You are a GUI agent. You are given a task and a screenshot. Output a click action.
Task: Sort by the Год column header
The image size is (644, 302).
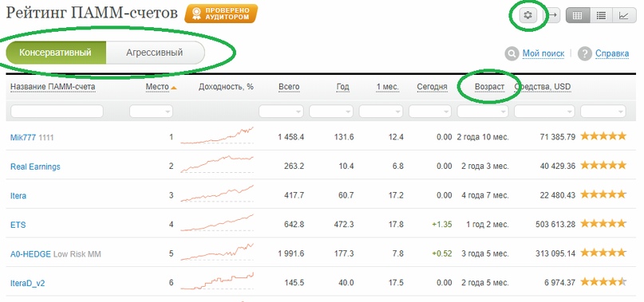342,87
